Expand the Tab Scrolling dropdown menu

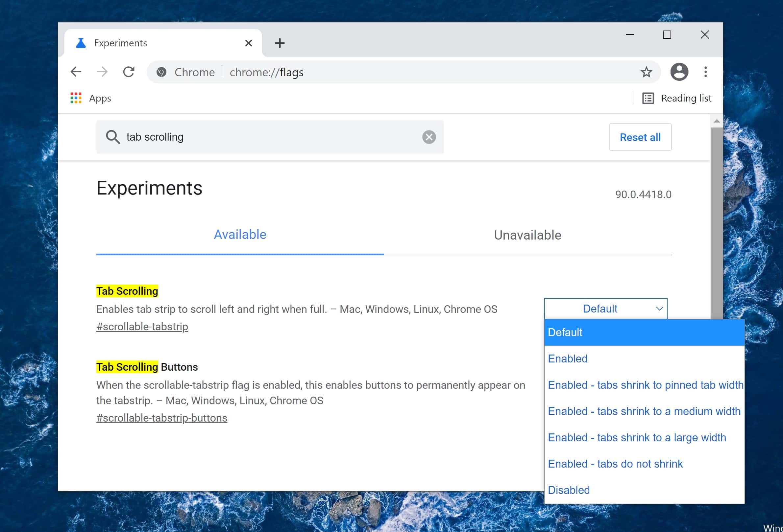pyautogui.click(x=605, y=308)
